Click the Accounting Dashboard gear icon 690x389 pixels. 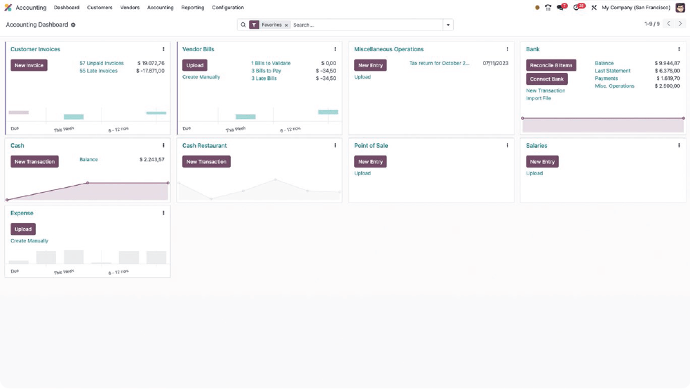(73, 25)
